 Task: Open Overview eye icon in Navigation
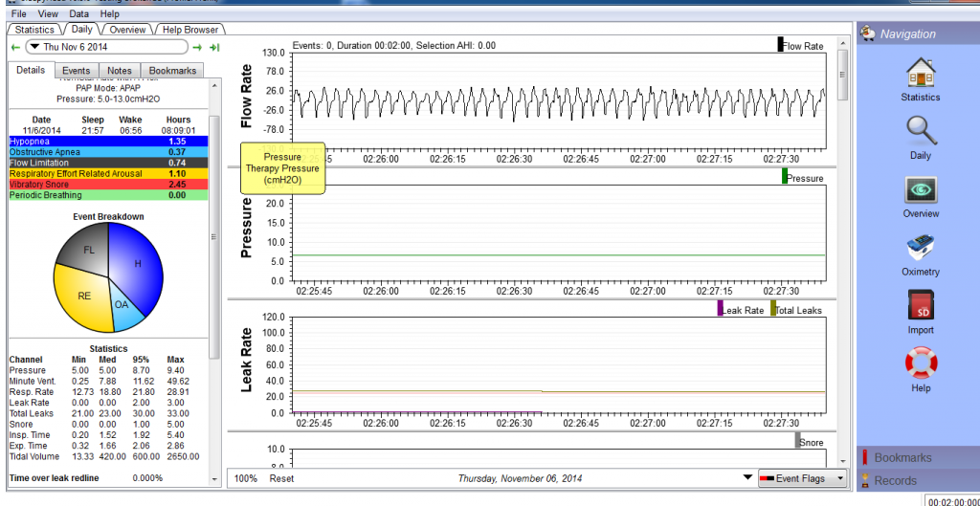coord(920,189)
